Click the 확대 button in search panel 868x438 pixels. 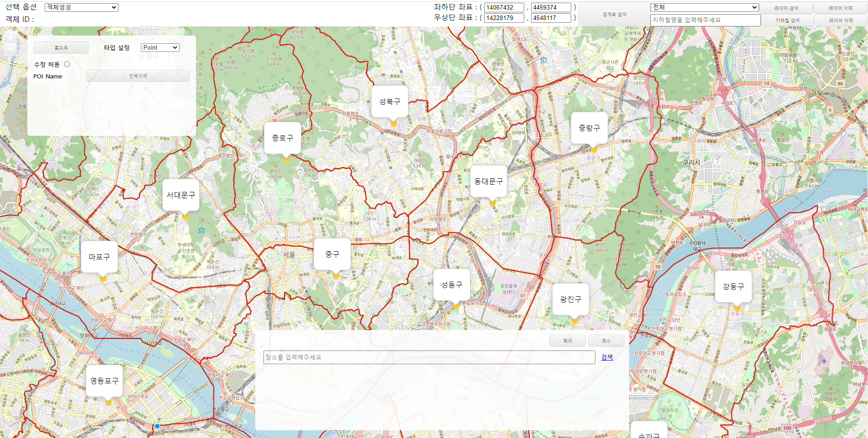coord(568,340)
